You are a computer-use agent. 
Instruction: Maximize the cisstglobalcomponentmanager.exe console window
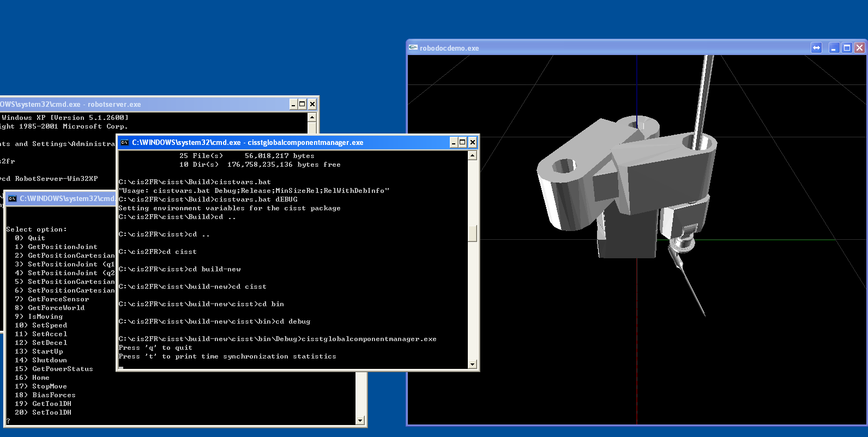click(463, 143)
